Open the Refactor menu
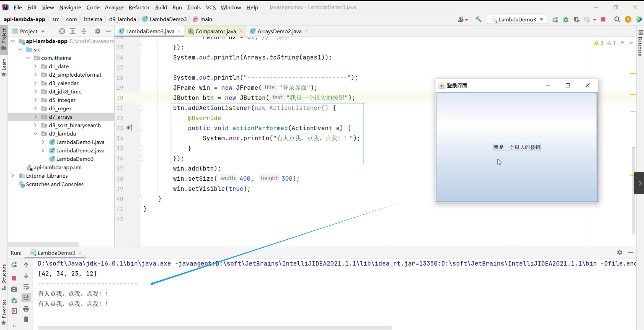Viewport: 644px width, 330px height. pyautogui.click(x=139, y=7)
